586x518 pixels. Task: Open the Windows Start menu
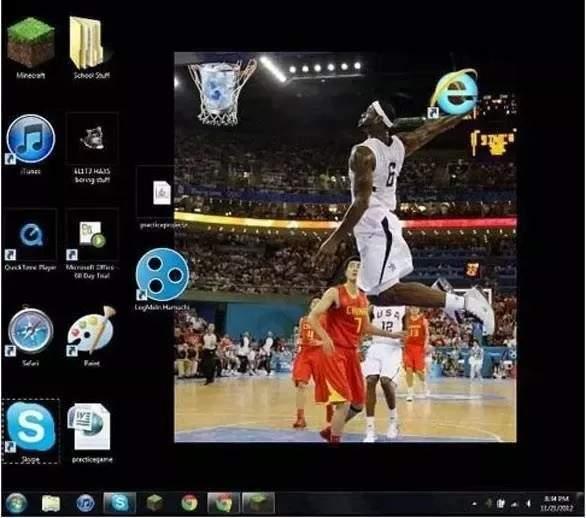pos(16,503)
